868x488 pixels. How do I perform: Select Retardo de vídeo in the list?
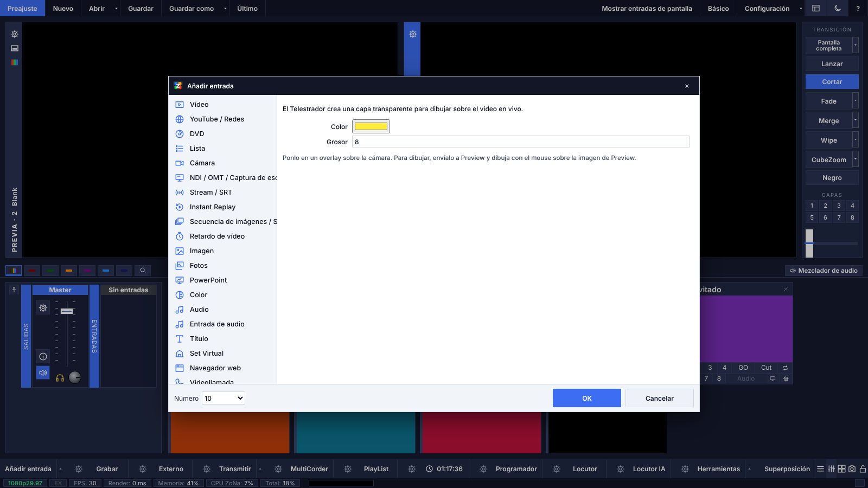tap(217, 236)
